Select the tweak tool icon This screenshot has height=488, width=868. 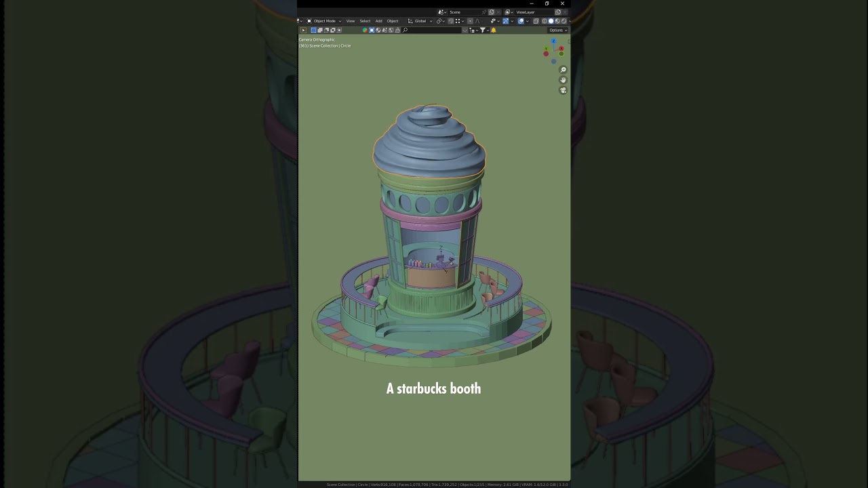point(303,30)
